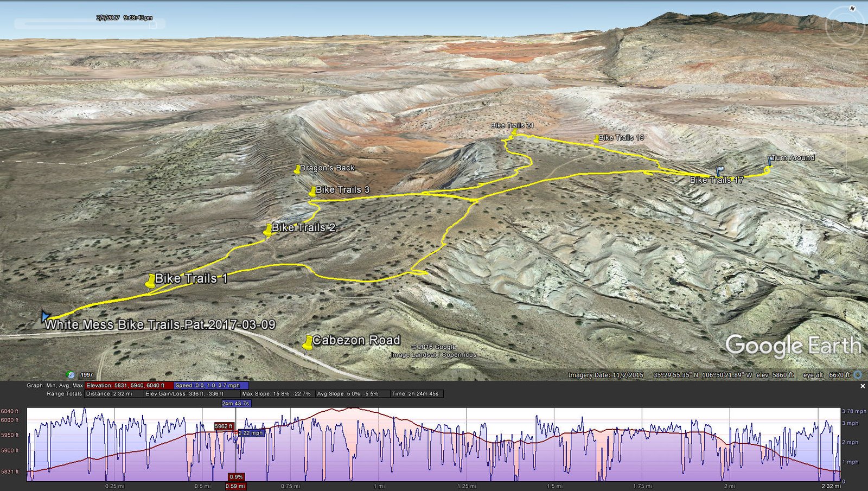Click the Bike Trails 17 flag icon
The height and width of the screenshot is (491, 868).
pyautogui.click(x=720, y=171)
